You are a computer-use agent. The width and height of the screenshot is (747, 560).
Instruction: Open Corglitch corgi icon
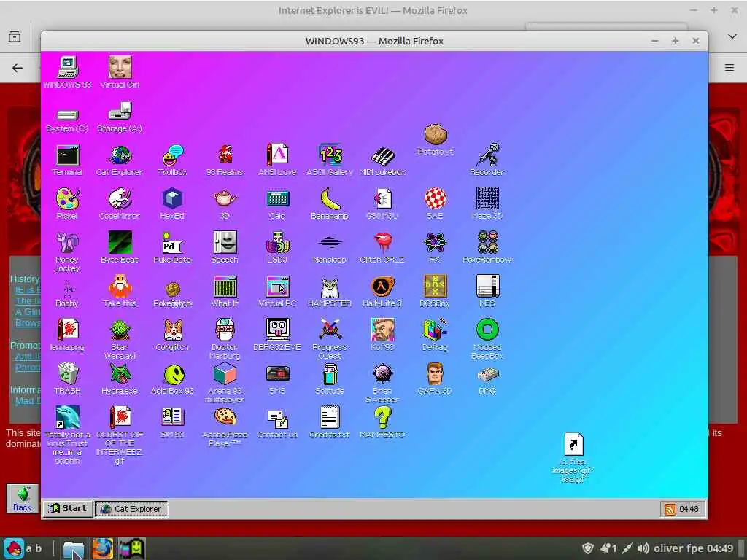coord(172,330)
